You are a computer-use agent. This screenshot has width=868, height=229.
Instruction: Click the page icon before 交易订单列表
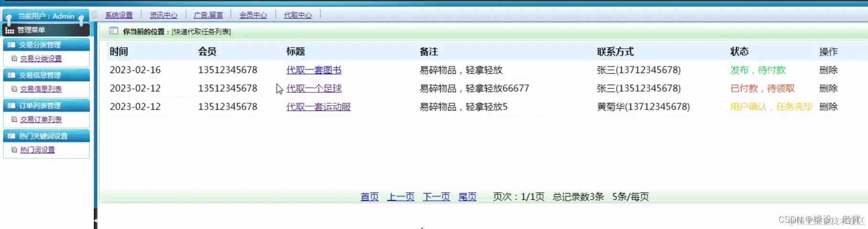pyautogui.click(x=14, y=120)
